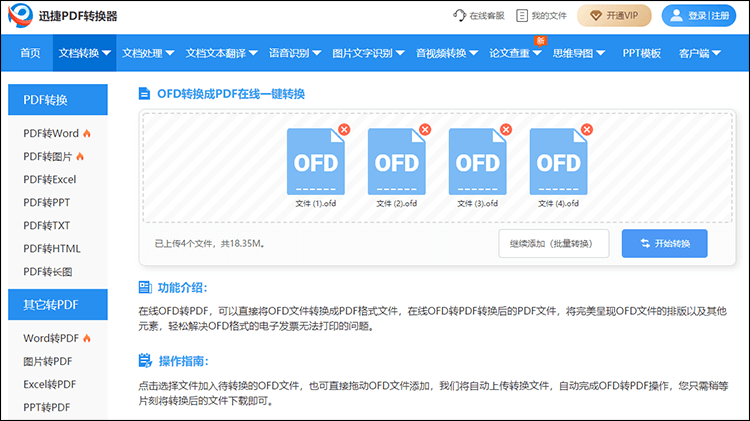The image size is (750, 421).
Task: Remove 文件 (3).ofd with its red X
Action: (x=506, y=130)
